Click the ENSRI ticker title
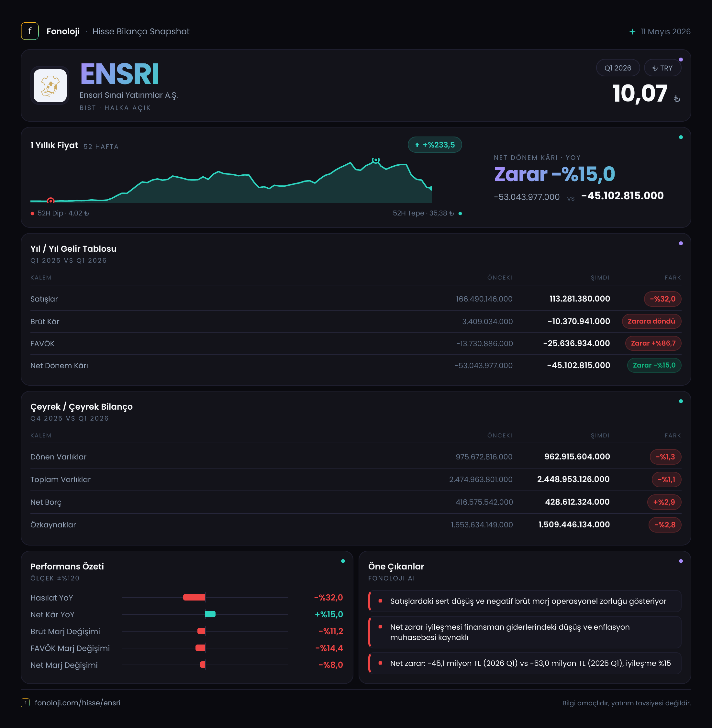The image size is (712, 728). (120, 74)
